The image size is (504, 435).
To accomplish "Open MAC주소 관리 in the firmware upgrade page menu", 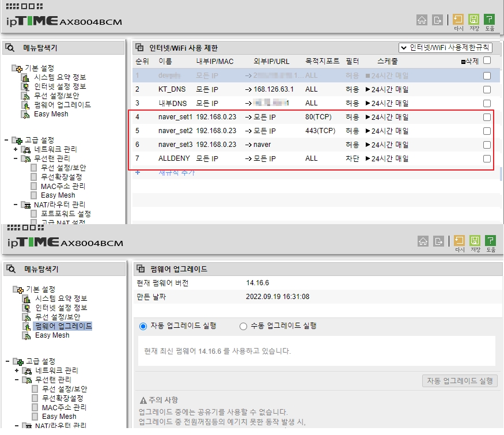I will coord(64,407).
